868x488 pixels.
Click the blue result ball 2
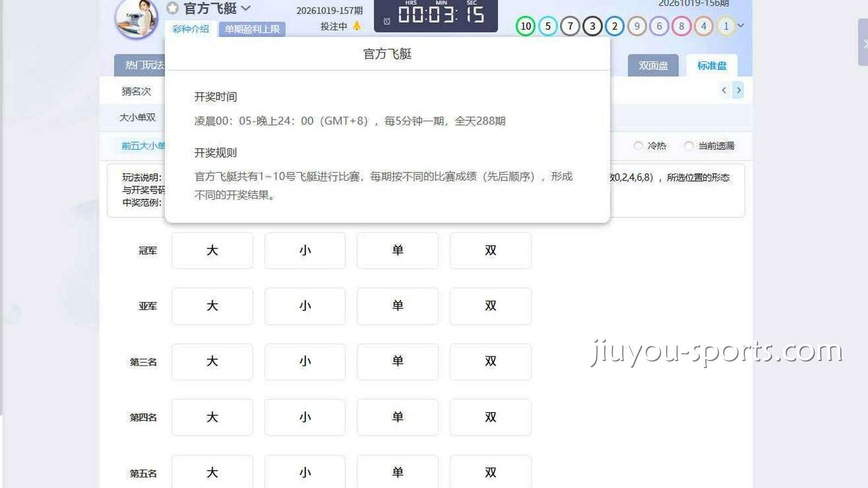[615, 26]
